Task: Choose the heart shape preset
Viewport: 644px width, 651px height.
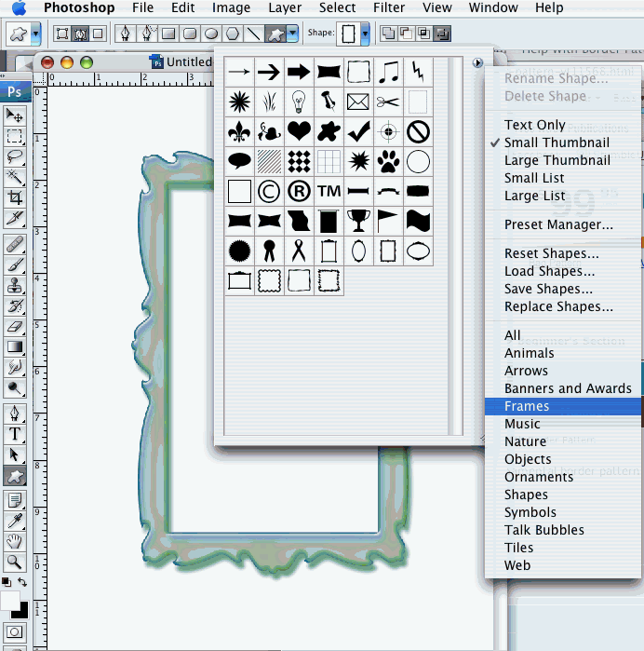Action: click(299, 131)
